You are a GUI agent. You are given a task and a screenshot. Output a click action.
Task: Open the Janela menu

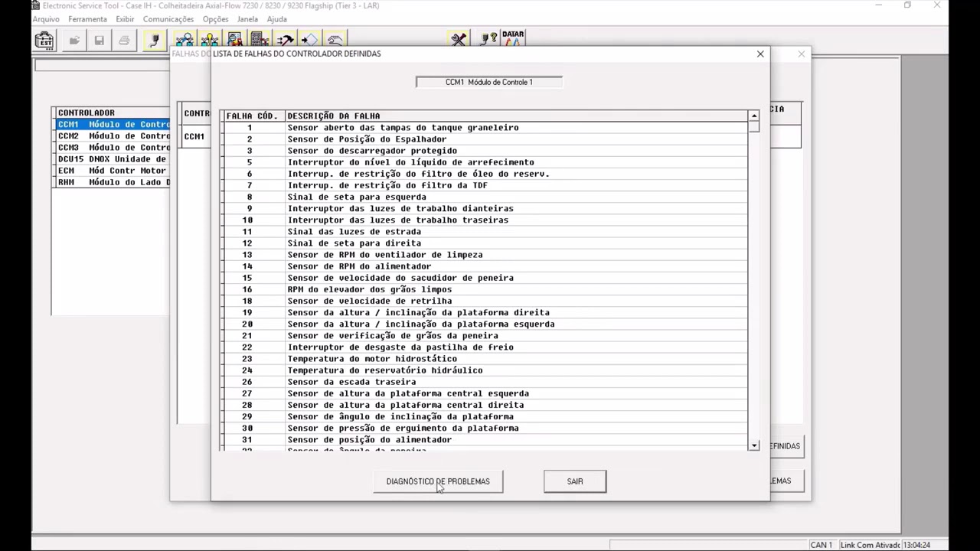[247, 19]
